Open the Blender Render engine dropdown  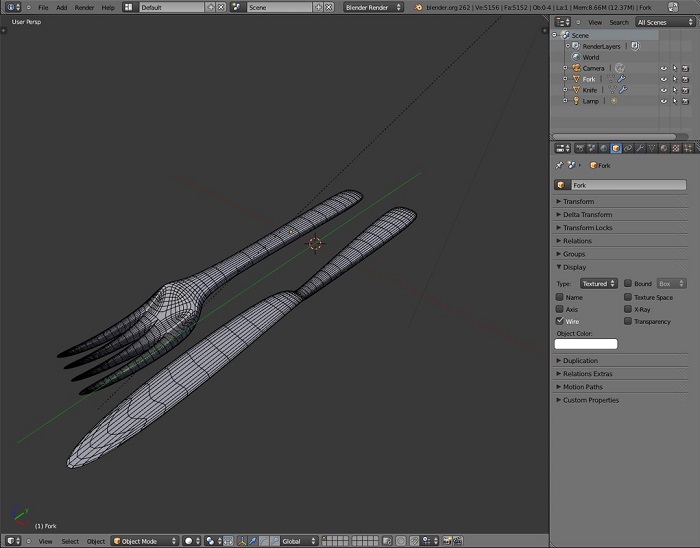coord(373,7)
